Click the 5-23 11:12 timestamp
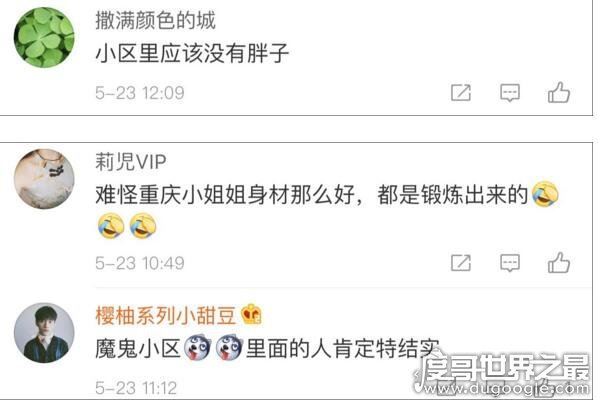The height and width of the screenshot is (405, 598). click(x=136, y=388)
